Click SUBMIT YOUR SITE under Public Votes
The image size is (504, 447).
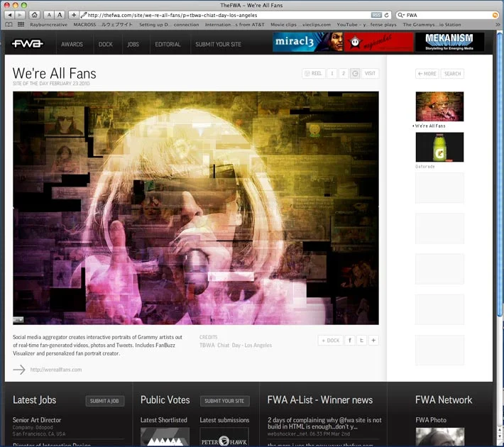click(x=224, y=401)
